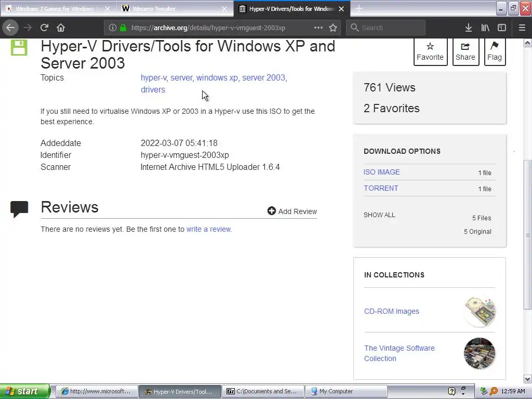Image resolution: width=532 pixels, height=399 pixels.
Task: Flag this archive item
Action: tap(495, 51)
